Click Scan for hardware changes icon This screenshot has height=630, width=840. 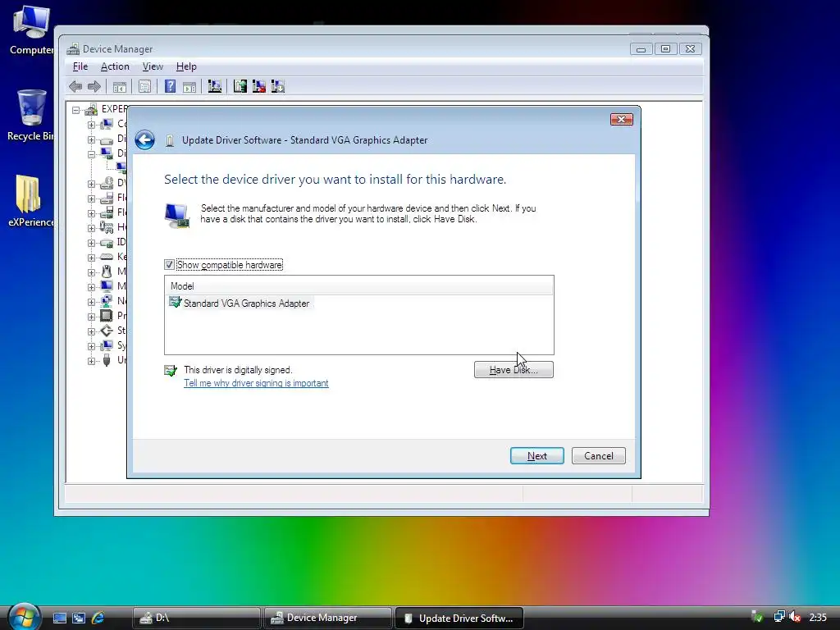point(215,86)
